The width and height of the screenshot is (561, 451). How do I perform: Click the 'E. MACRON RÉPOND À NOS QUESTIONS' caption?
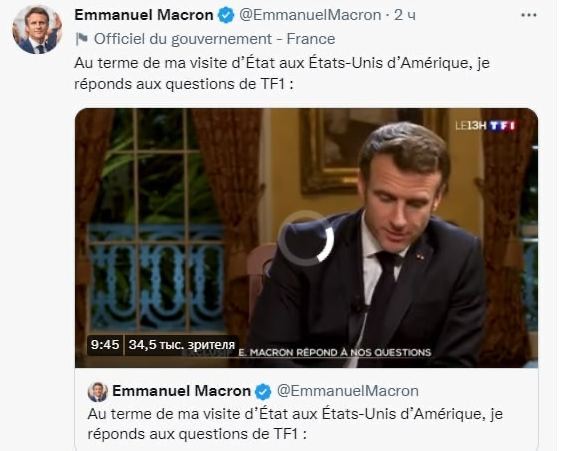click(335, 353)
